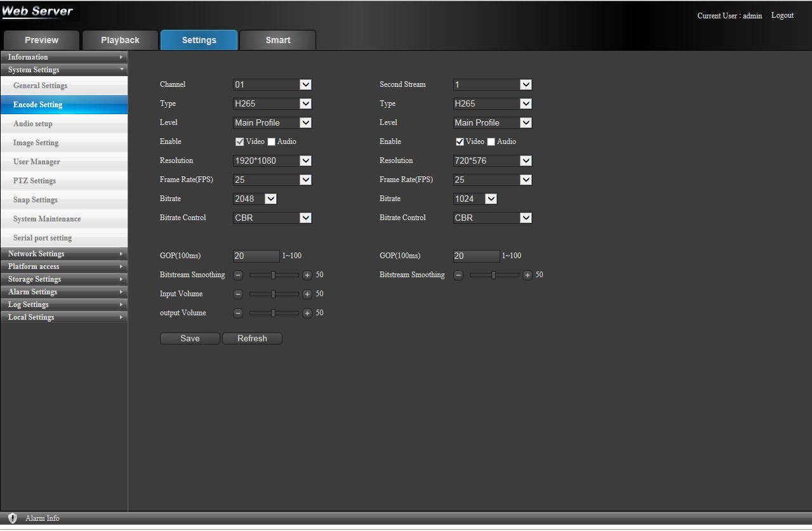Switch to the Playback tab
The height and width of the screenshot is (531, 812).
point(120,40)
